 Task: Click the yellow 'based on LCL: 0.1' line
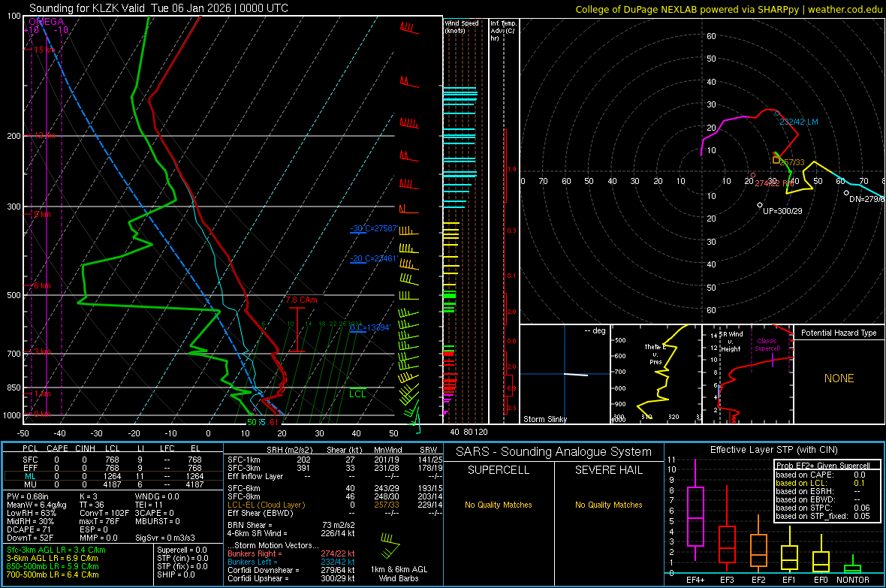point(820,483)
